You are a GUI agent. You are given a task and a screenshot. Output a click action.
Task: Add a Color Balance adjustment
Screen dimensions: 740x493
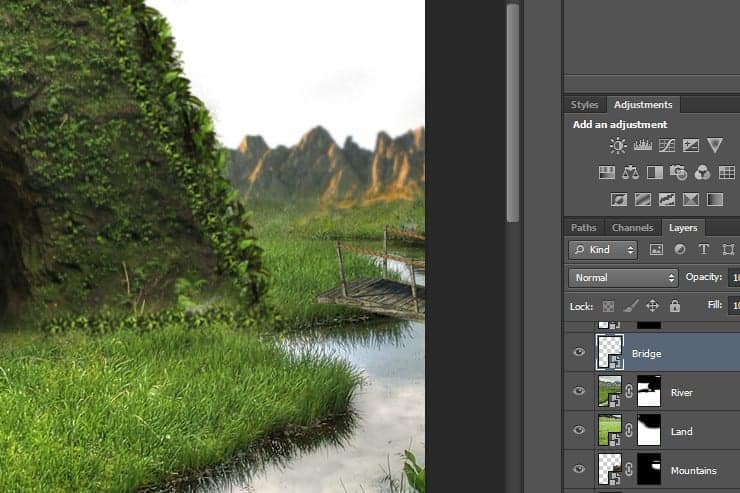[x=630, y=173]
